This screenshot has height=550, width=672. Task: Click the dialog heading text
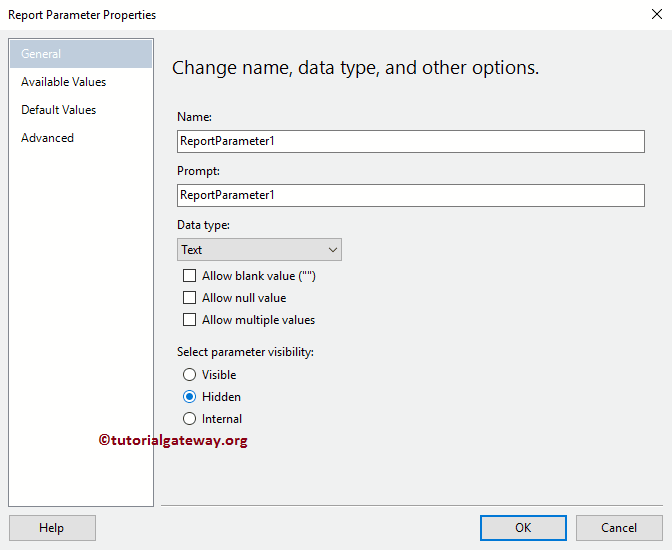pyautogui.click(x=355, y=68)
